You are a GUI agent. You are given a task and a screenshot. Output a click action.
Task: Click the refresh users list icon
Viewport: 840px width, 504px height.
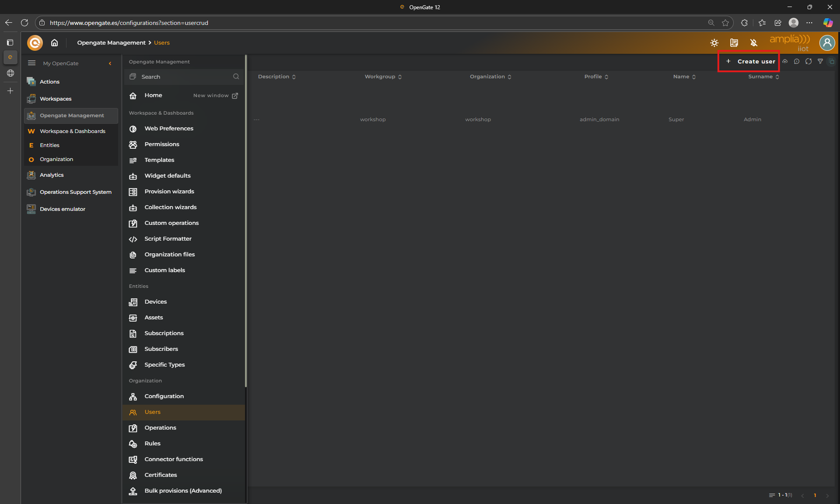click(808, 62)
